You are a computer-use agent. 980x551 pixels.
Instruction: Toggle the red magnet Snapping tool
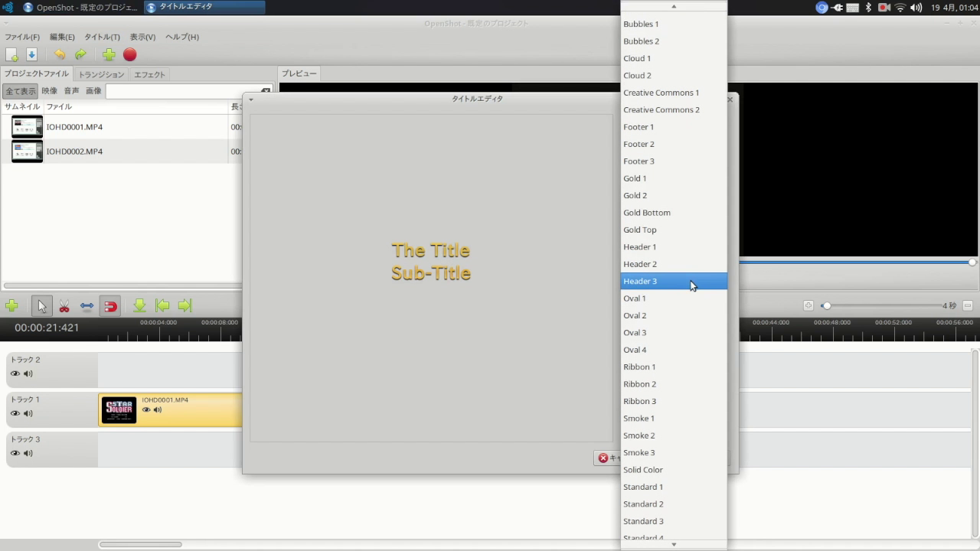click(x=110, y=306)
